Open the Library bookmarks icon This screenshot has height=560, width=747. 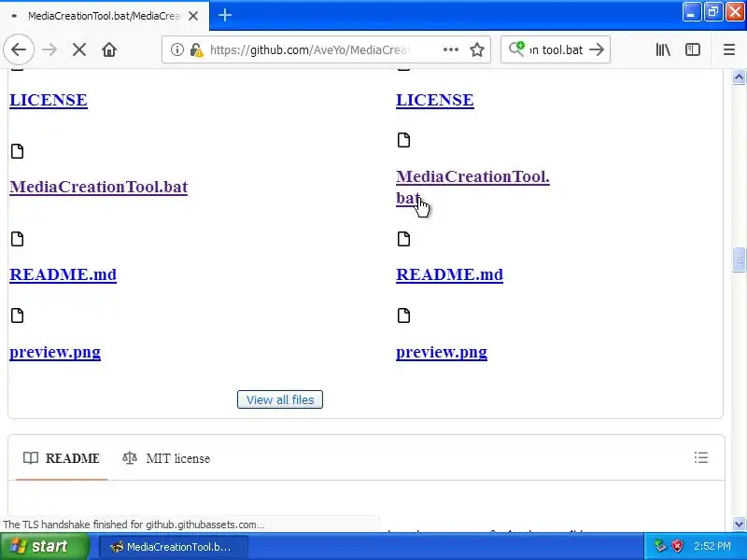(663, 49)
